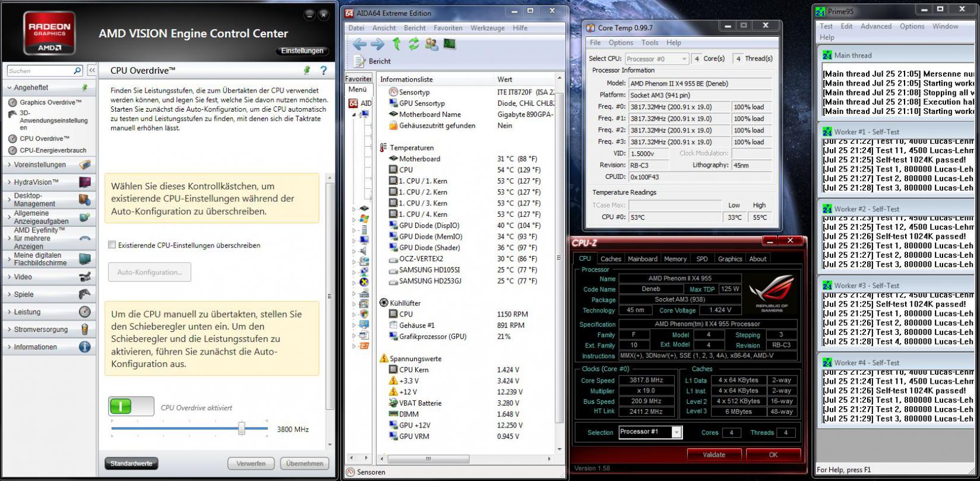Click AIDA64 green refresh icon
Image resolution: width=980 pixels, height=481 pixels.
(x=414, y=44)
